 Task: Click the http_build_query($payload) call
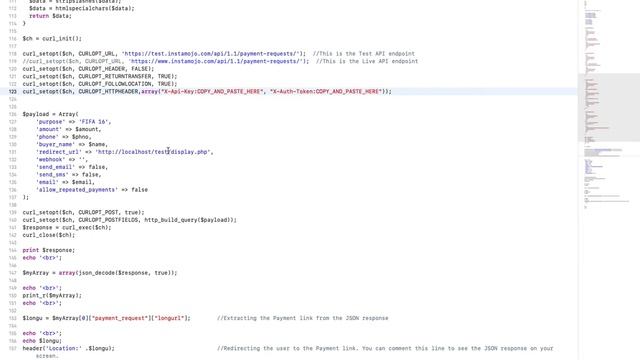(189, 220)
